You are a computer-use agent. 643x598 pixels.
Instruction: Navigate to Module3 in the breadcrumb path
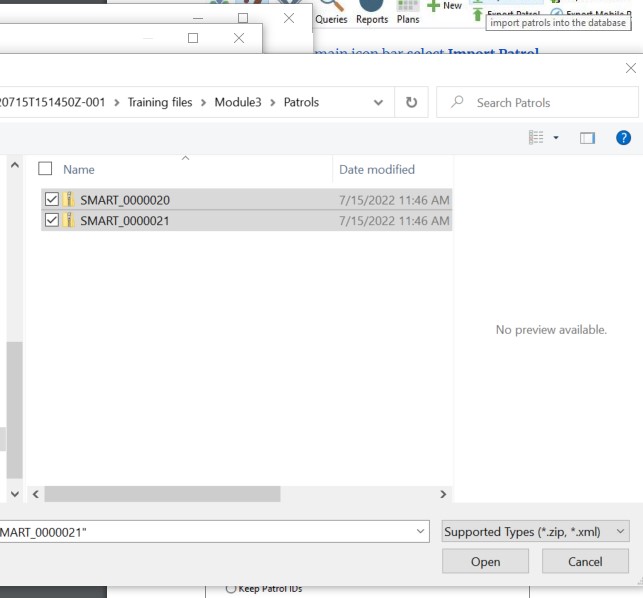point(238,102)
